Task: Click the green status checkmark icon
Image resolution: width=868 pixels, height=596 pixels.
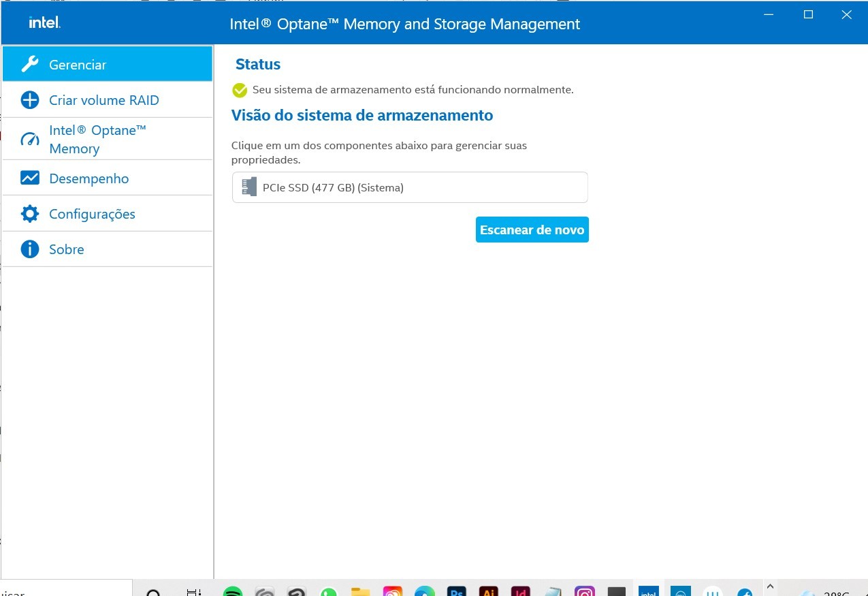Action: pos(239,90)
